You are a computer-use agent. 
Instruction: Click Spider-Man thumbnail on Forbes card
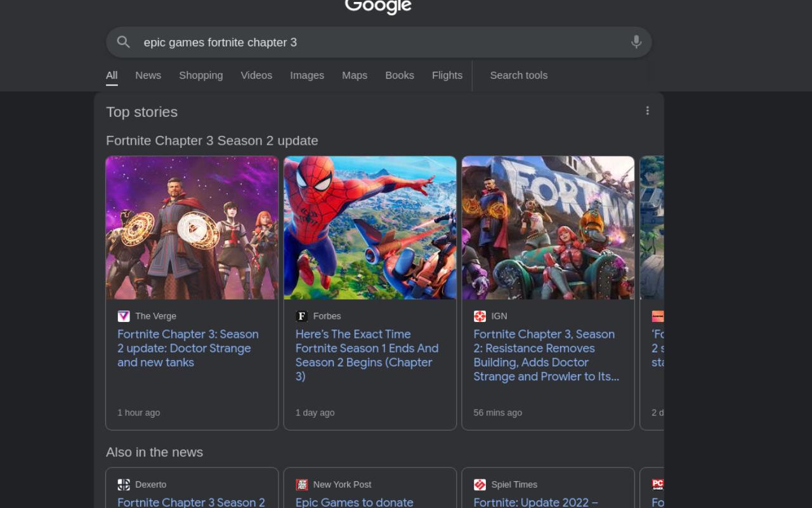[370, 228]
